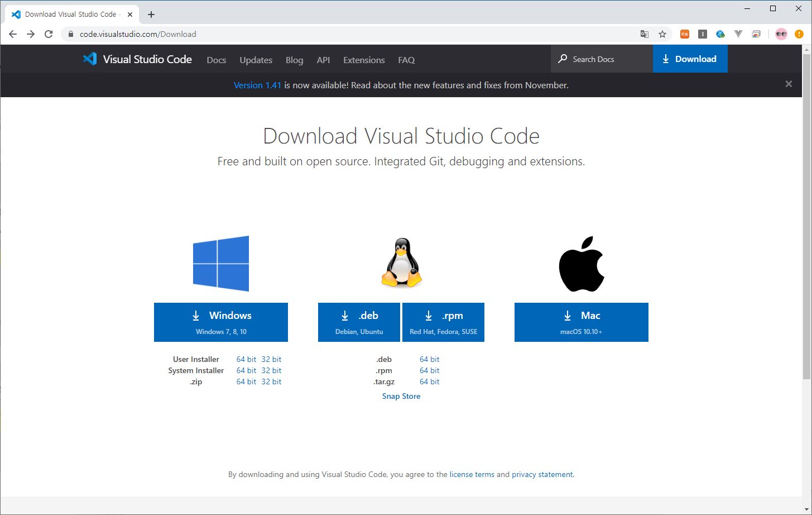This screenshot has width=812, height=515.
Task: Open the Version 1.41 link
Action: click(257, 85)
